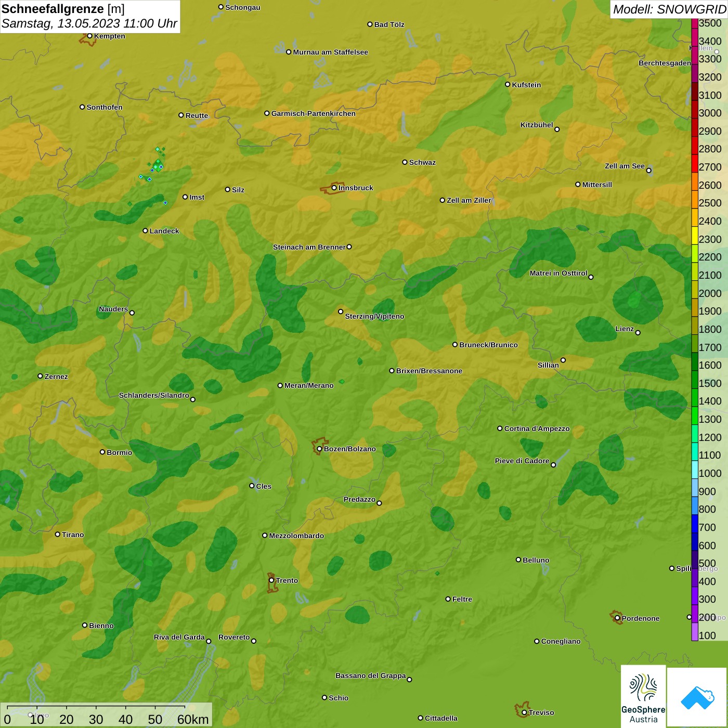Screen dimensions: 728x728
Task: Select the Zell am See marker
Action: click(648, 170)
